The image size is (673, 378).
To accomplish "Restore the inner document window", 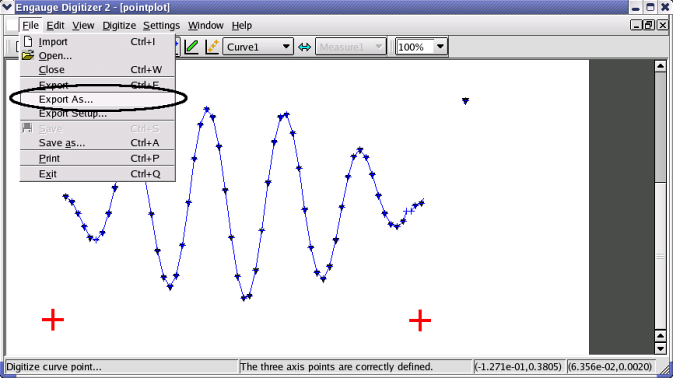I will click(x=649, y=25).
